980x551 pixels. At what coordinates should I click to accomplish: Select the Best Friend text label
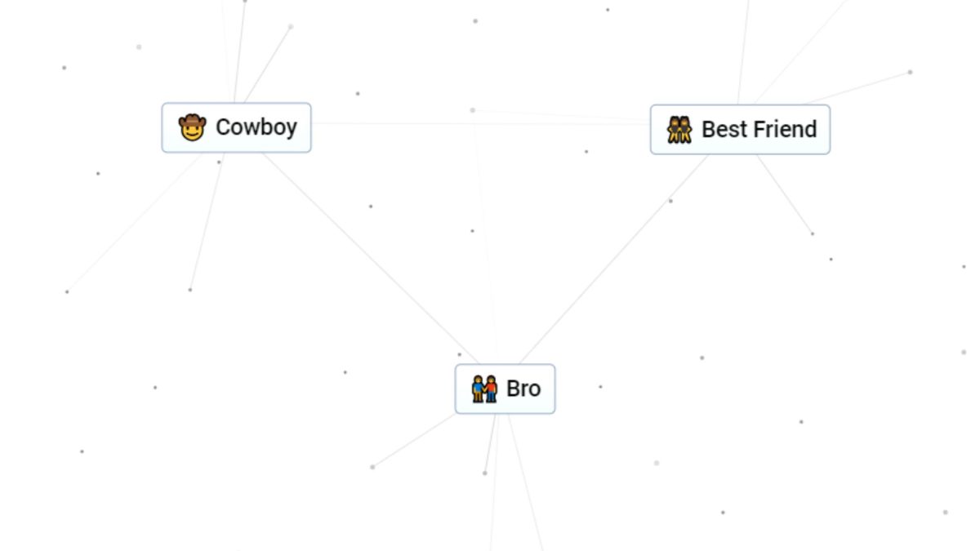[759, 129]
